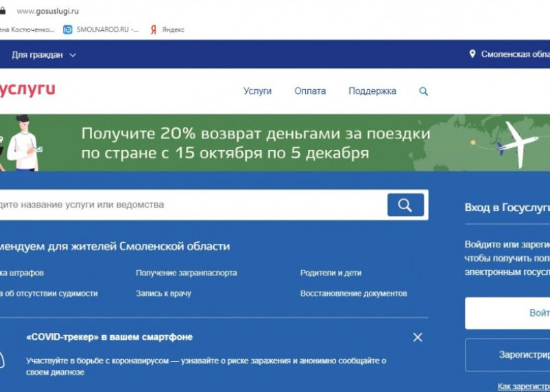Open the Оплата menu item

pyautogui.click(x=310, y=91)
